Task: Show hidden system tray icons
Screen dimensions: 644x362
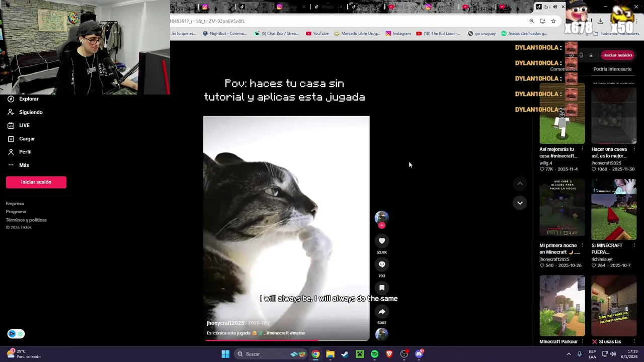Action: (x=569, y=354)
